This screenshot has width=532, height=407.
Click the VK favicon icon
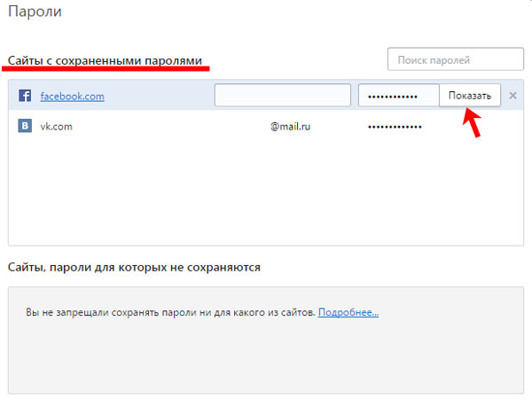(25, 127)
